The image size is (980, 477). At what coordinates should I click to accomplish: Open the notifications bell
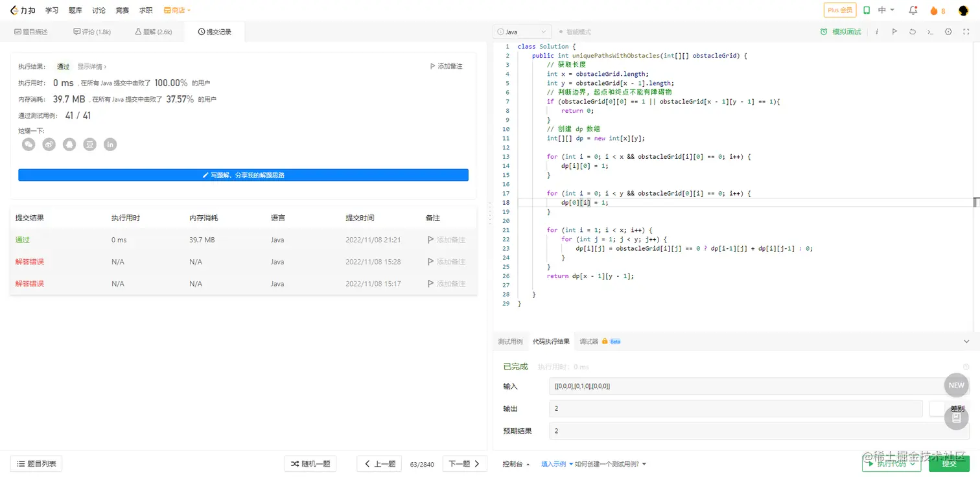click(913, 10)
